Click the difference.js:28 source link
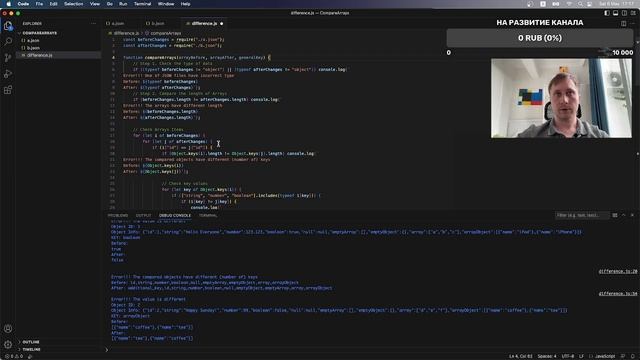Image resolution: width=640 pixels, height=360 pixels. 618,271
